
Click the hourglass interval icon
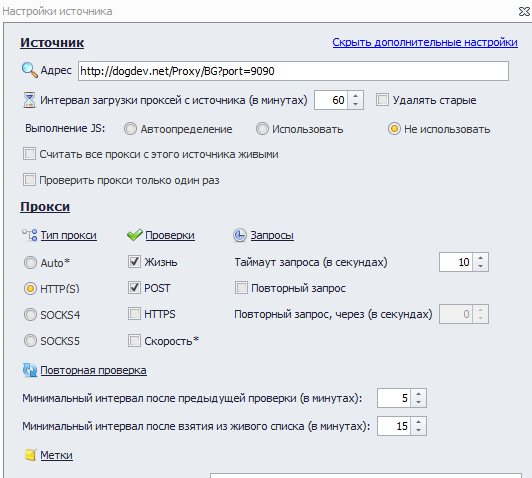29,100
